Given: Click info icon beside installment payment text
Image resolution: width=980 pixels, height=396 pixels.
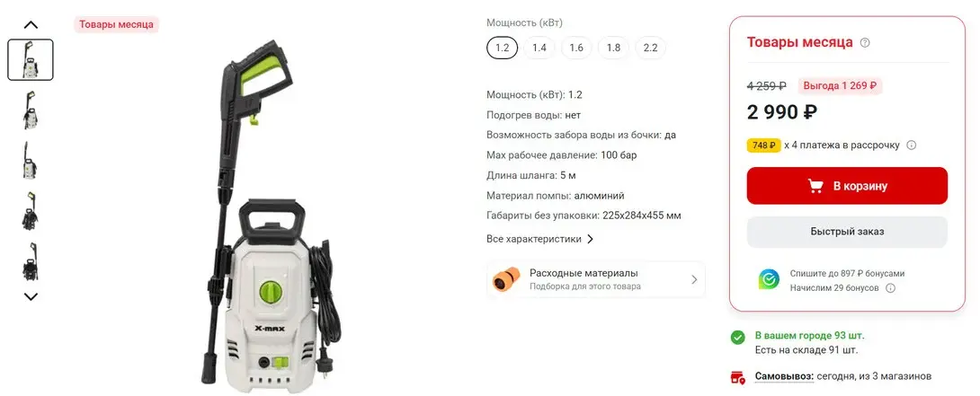Looking at the screenshot, I should 912,145.
